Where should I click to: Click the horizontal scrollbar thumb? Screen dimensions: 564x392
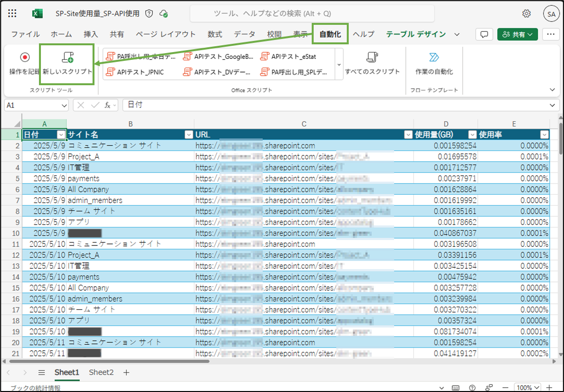[x=109, y=361]
